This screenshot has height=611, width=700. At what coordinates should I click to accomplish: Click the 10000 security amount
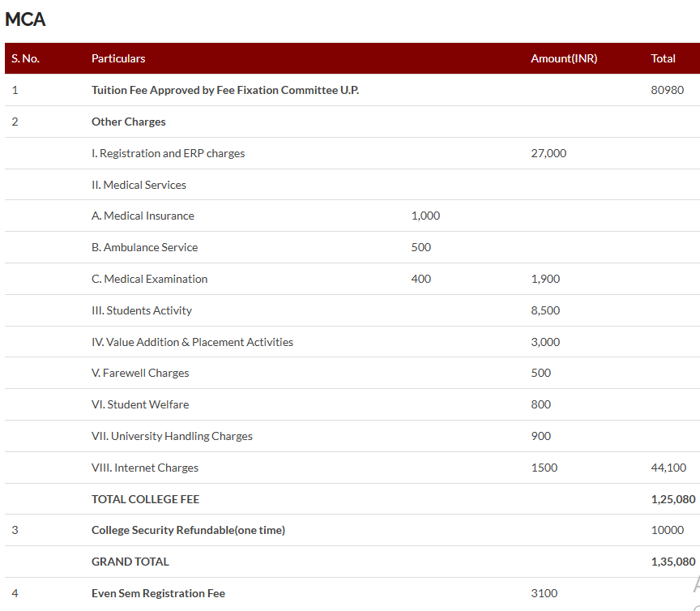(668, 530)
